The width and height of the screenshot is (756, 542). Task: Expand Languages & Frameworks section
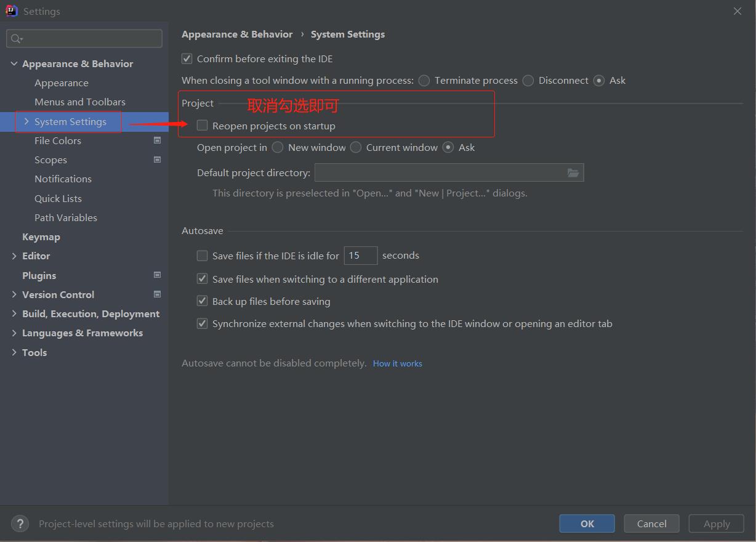(x=14, y=333)
